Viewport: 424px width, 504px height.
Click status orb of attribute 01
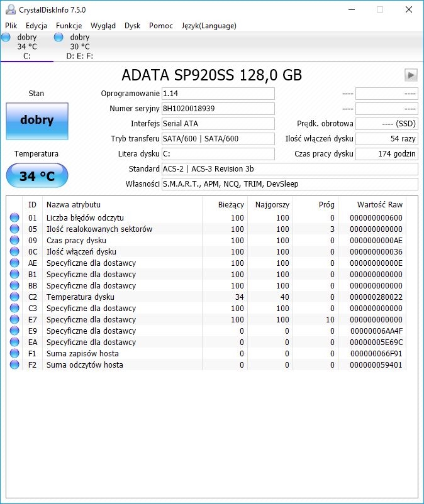(x=14, y=217)
